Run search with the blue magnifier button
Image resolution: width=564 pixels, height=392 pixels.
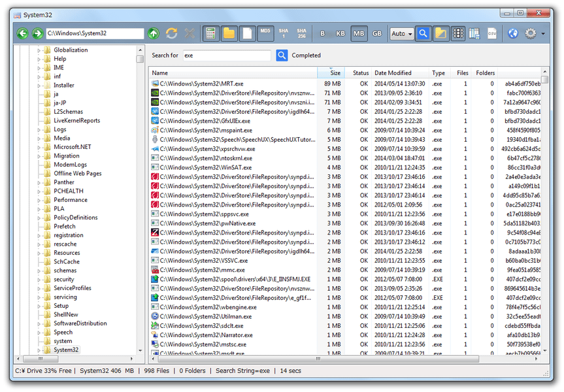[x=282, y=56]
